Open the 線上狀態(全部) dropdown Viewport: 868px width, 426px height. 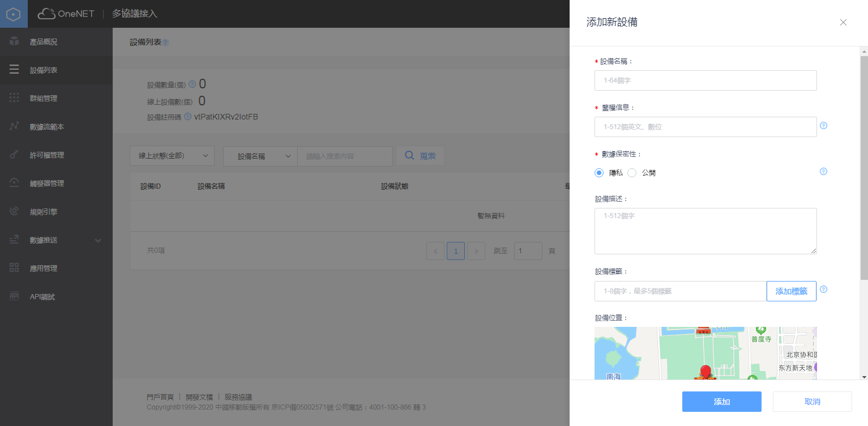[172, 156]
